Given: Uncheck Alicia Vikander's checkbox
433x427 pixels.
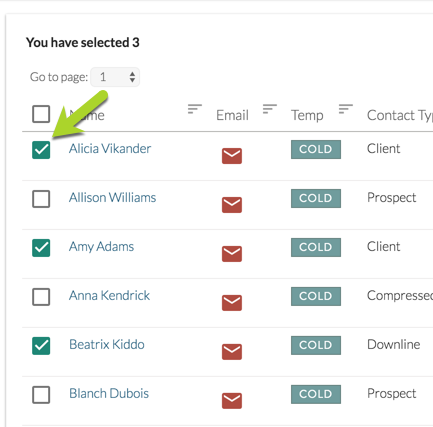Looking at the screenshot, I should [41, 150].
